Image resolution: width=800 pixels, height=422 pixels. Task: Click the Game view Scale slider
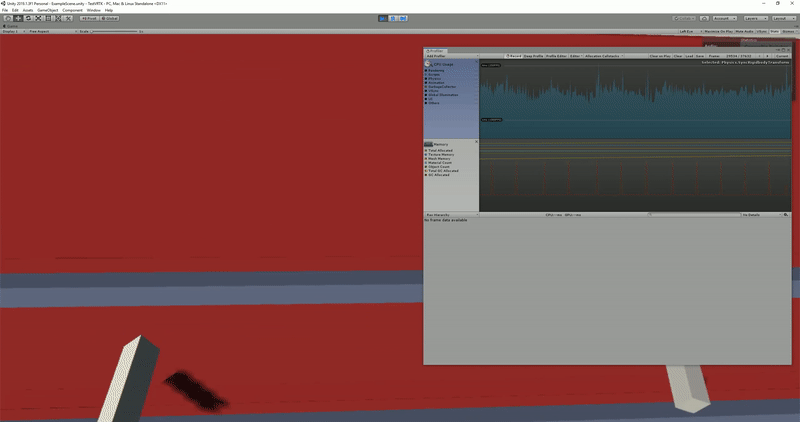(x=114, y=32)
